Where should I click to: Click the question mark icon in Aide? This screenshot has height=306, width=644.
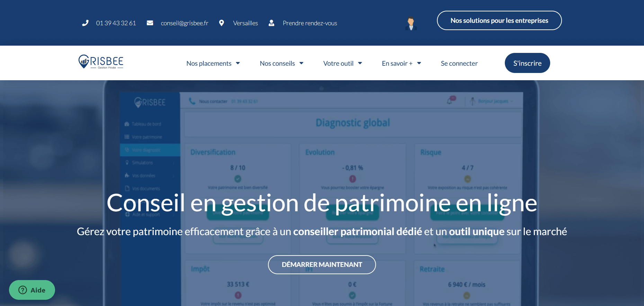[23, 290]
